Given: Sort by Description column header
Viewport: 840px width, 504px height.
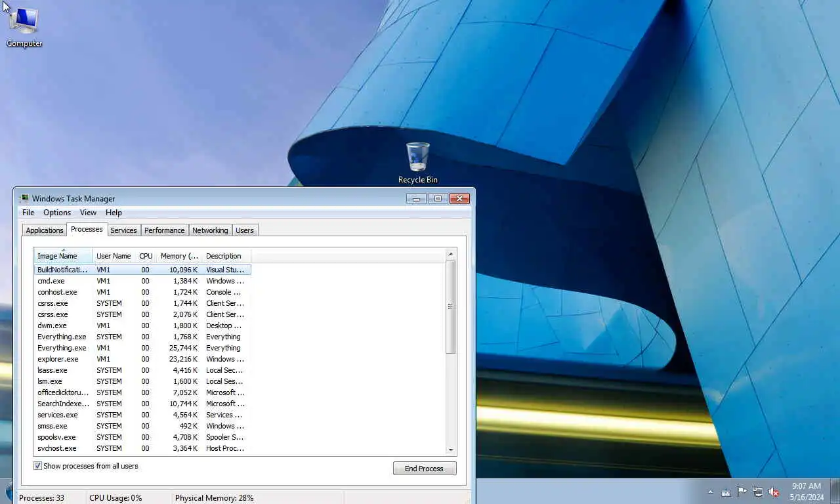Looking at the screenshot, I should [226, 256].
